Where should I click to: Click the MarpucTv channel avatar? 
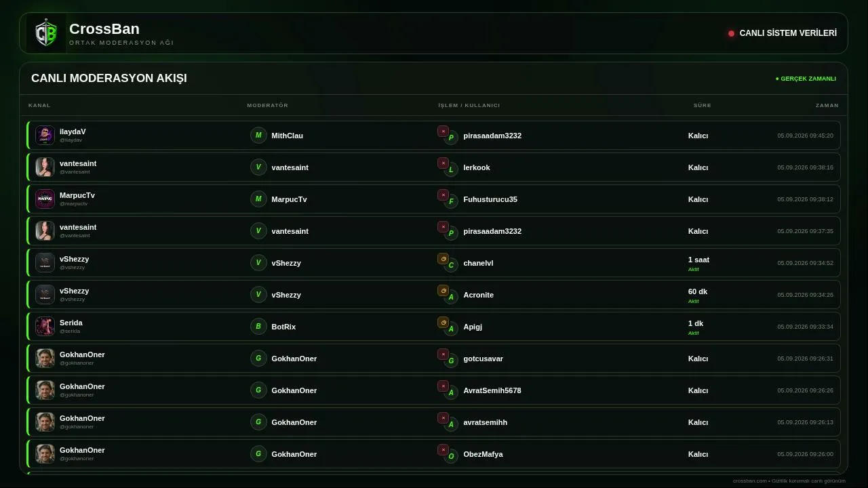tap(45, 199)
